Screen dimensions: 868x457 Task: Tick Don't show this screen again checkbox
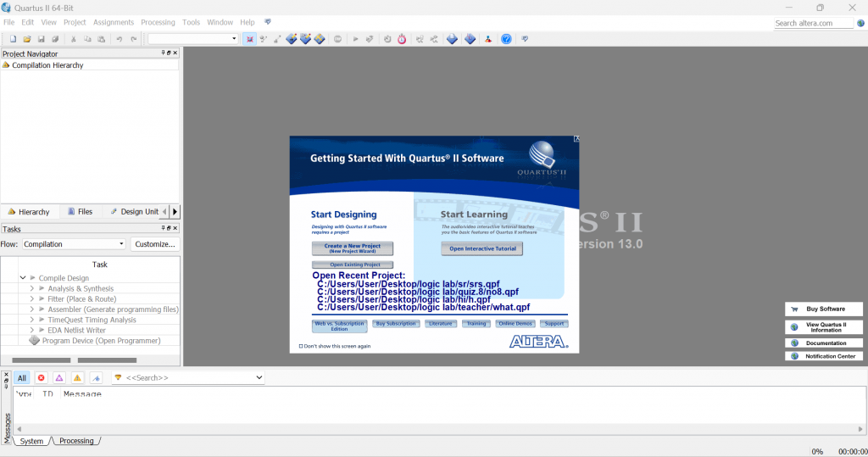pos(301,346)
